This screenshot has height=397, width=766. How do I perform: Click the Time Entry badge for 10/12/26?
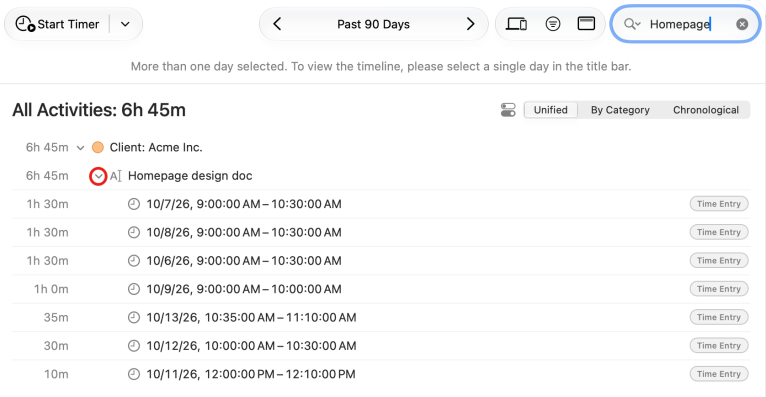719,346
